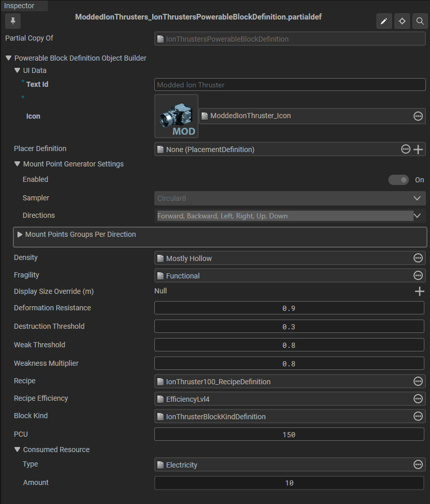Open picker for Recipe Efficiency field

coord(418,399)
